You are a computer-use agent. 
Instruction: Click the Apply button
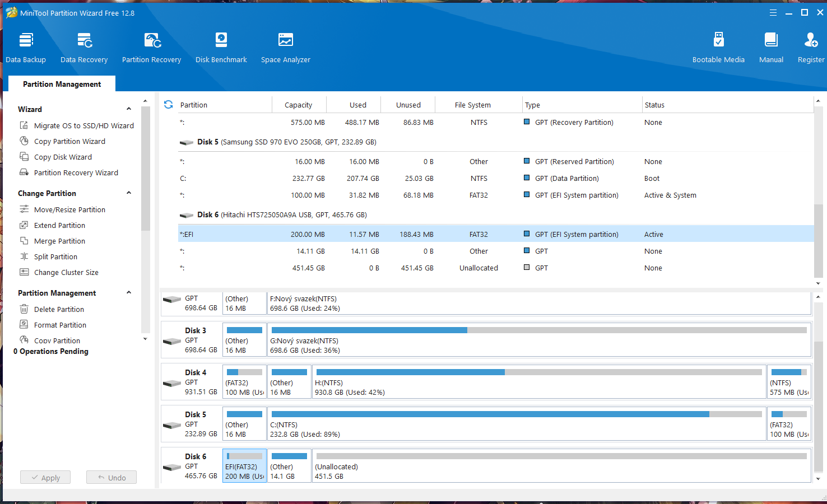pyautogui.click(x=45, y=478)
